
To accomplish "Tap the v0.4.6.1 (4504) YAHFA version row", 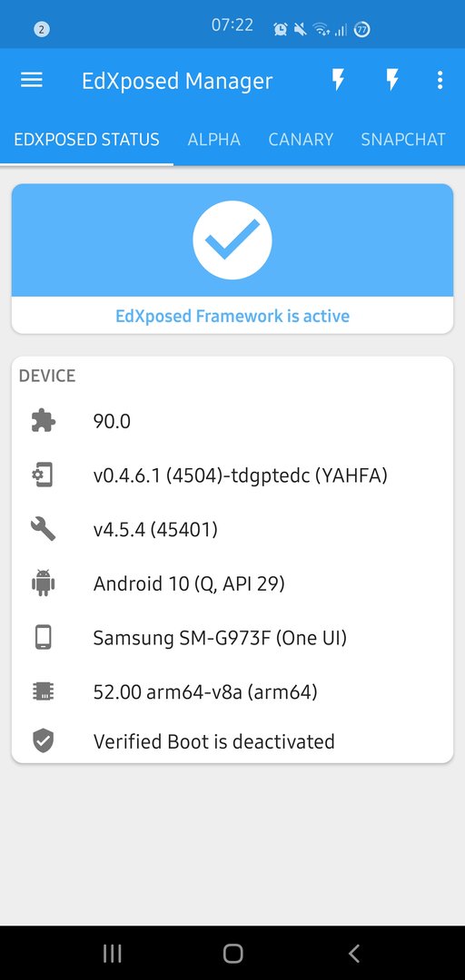I will click(x=232, y=475).
